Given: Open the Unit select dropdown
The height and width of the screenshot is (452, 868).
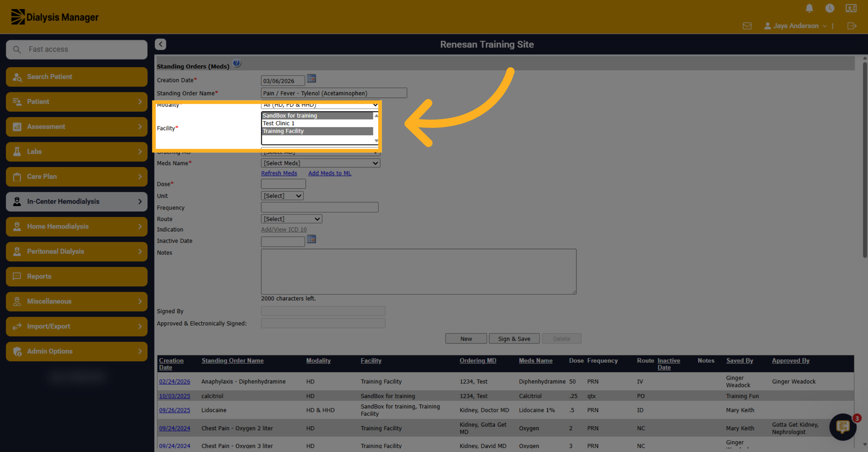Looking at the screenshot, I should [282, 196].
